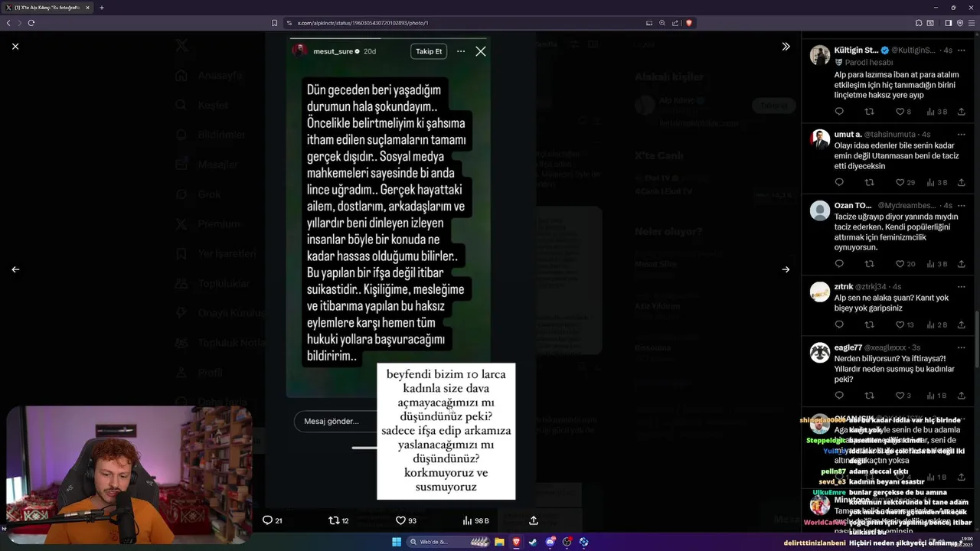Go to the previous photo
The image size is (980, 551).
(15, 269)
